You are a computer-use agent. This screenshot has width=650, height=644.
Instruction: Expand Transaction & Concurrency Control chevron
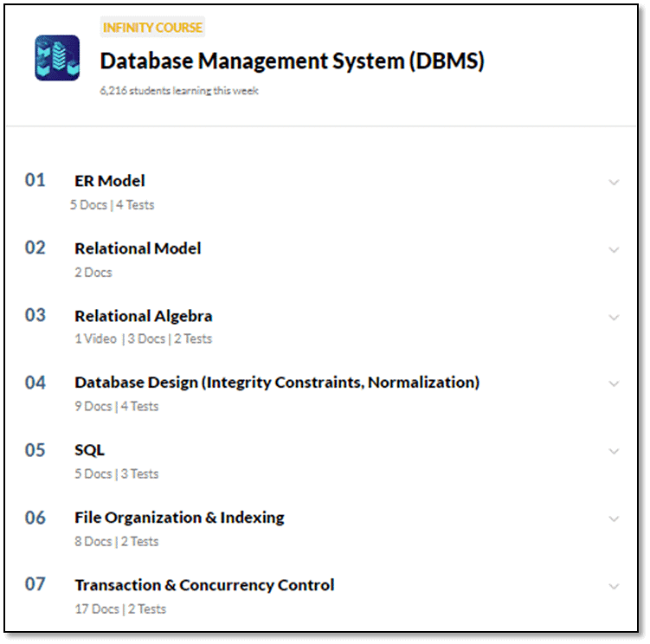(x=614, y=586)
